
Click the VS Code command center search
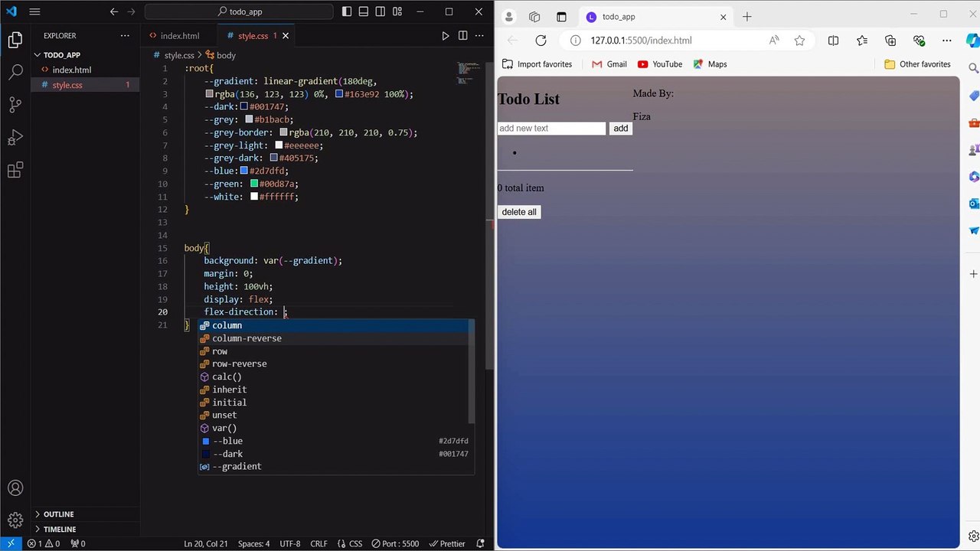[239, 11]
